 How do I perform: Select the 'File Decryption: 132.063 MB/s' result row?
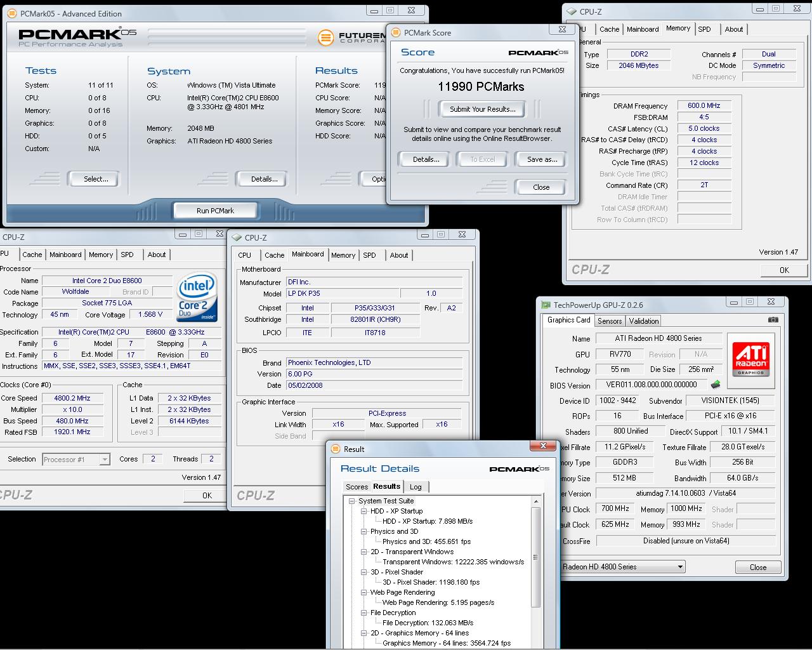428,623
